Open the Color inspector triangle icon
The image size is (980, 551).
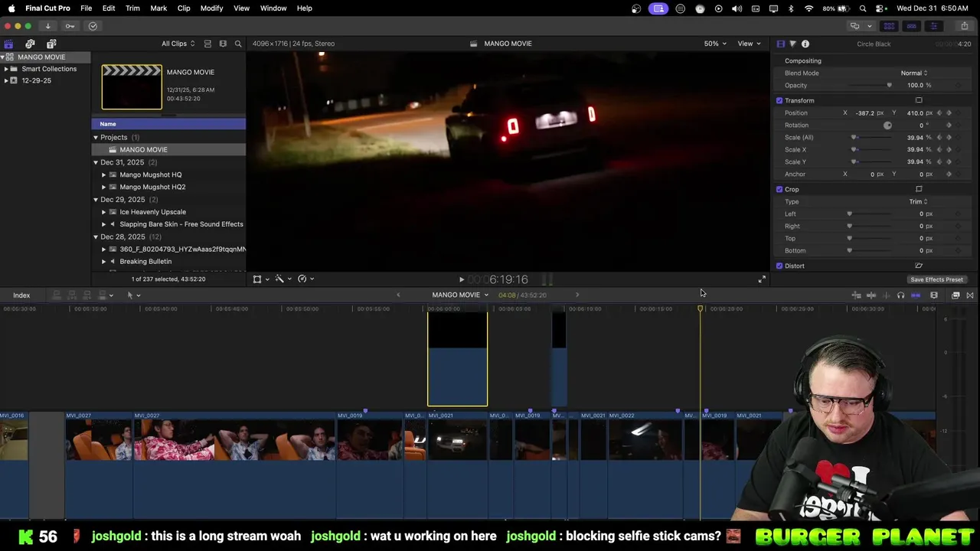click(x=792, y=44)
